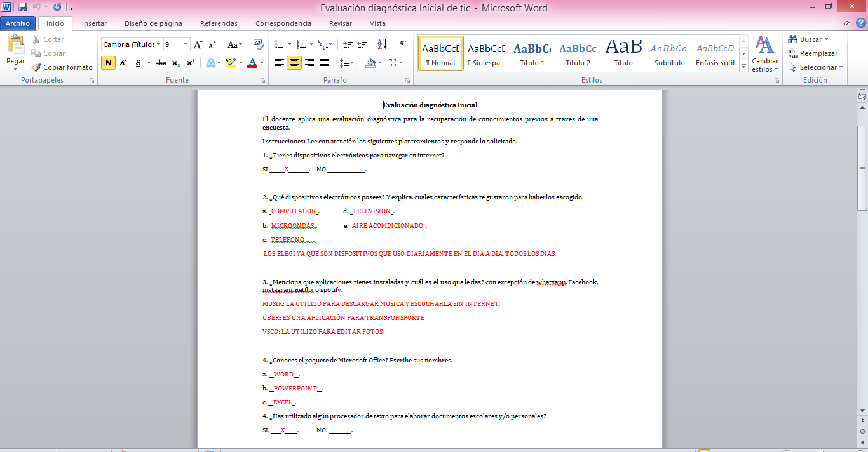
Task: Click the numbered list icon
Action: click(301, 44)
